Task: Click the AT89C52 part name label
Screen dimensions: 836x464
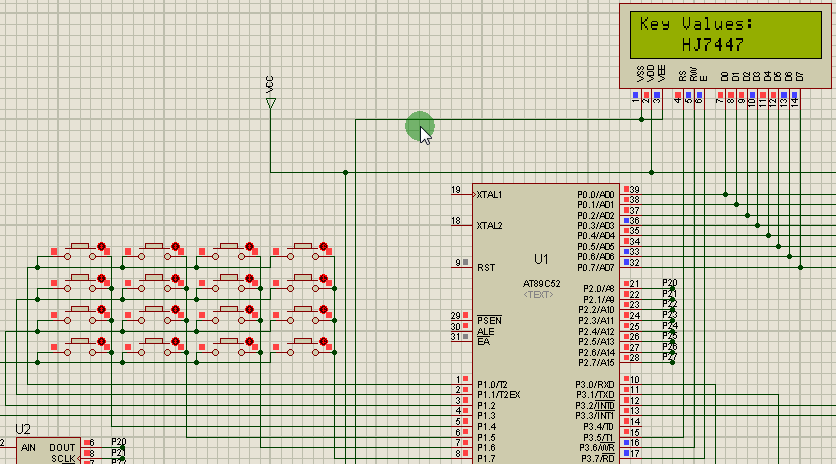Action: coord(541,284)
